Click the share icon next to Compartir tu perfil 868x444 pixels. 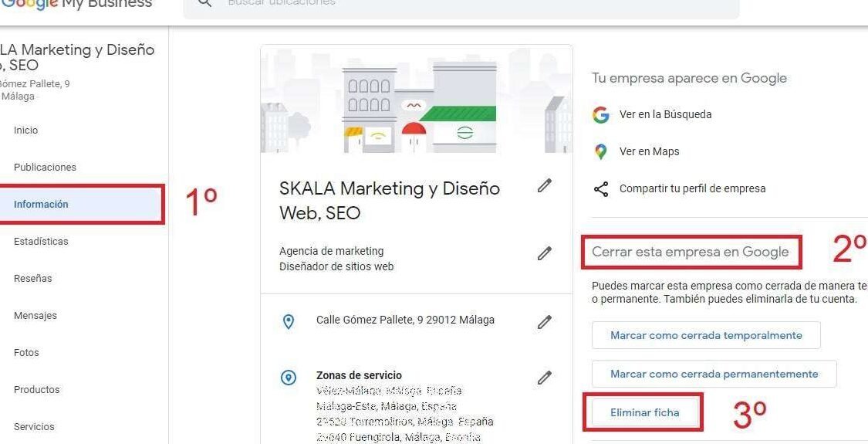600,189
